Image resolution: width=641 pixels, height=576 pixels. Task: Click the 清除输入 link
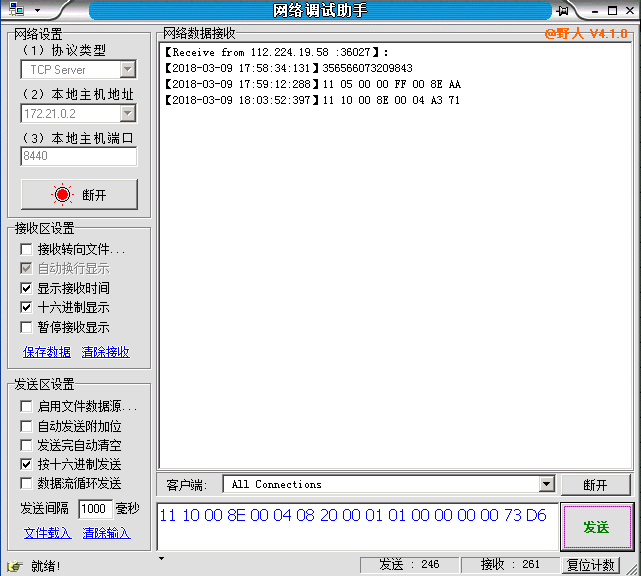pos(106,533)
